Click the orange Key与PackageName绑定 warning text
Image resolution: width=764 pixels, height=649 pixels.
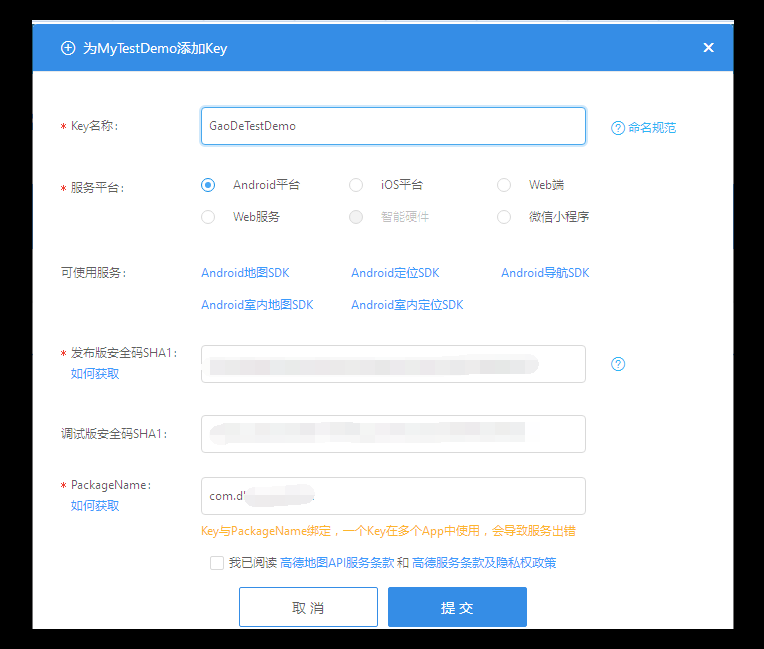point(388,531)
